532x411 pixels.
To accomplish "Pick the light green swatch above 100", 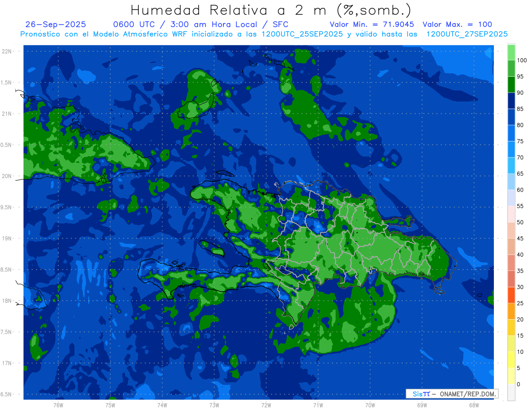I will pyautogui.click(x=511, y=52).
